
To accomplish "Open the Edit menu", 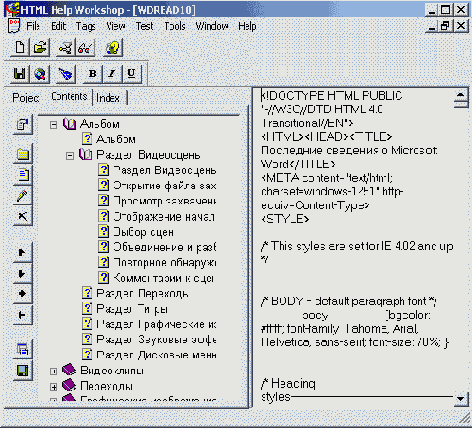I will tap(59, 26).
